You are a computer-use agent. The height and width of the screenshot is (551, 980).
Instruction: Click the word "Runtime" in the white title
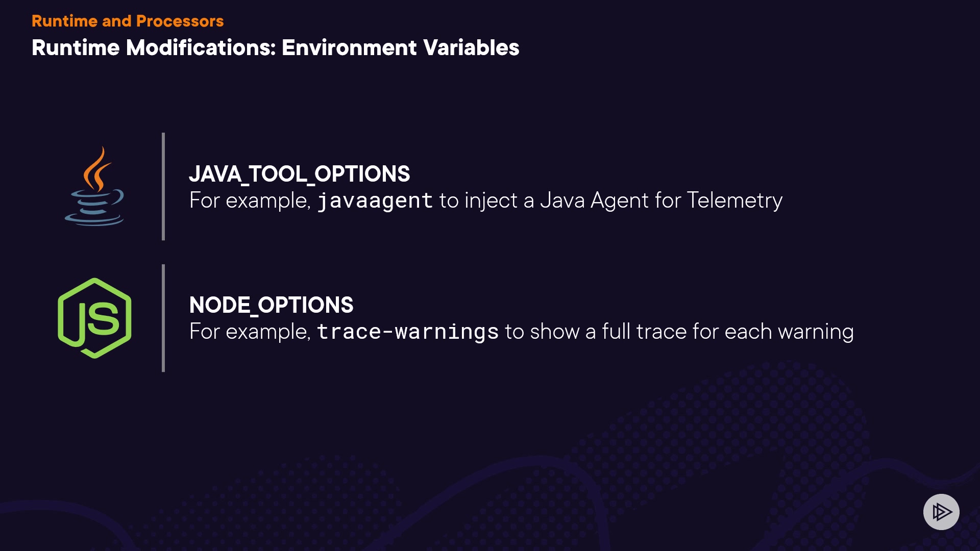[x=76, y=48]
